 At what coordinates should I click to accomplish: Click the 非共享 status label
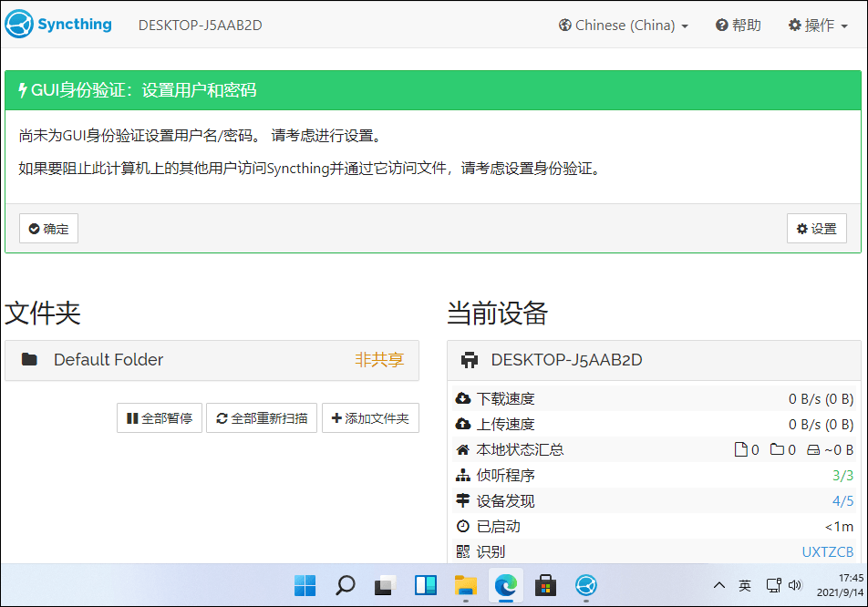(379, 360)
